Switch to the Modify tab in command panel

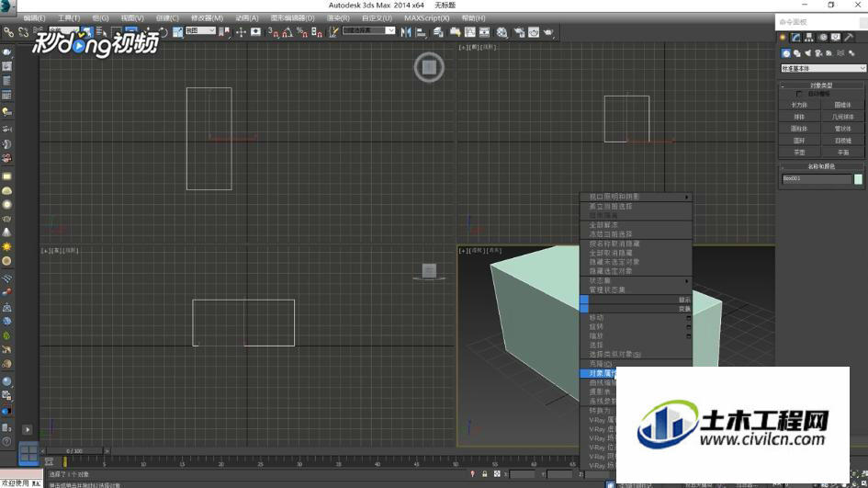point(796,37)
